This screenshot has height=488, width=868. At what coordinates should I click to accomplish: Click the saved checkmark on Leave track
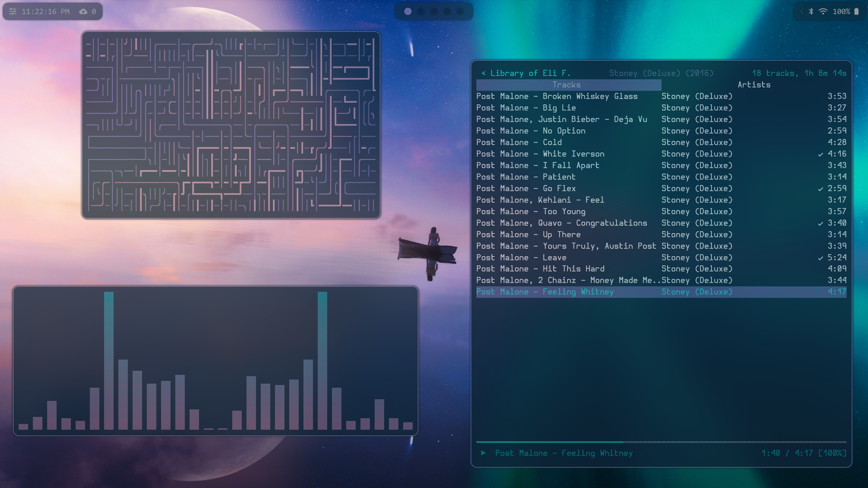[x=820, y=258]
